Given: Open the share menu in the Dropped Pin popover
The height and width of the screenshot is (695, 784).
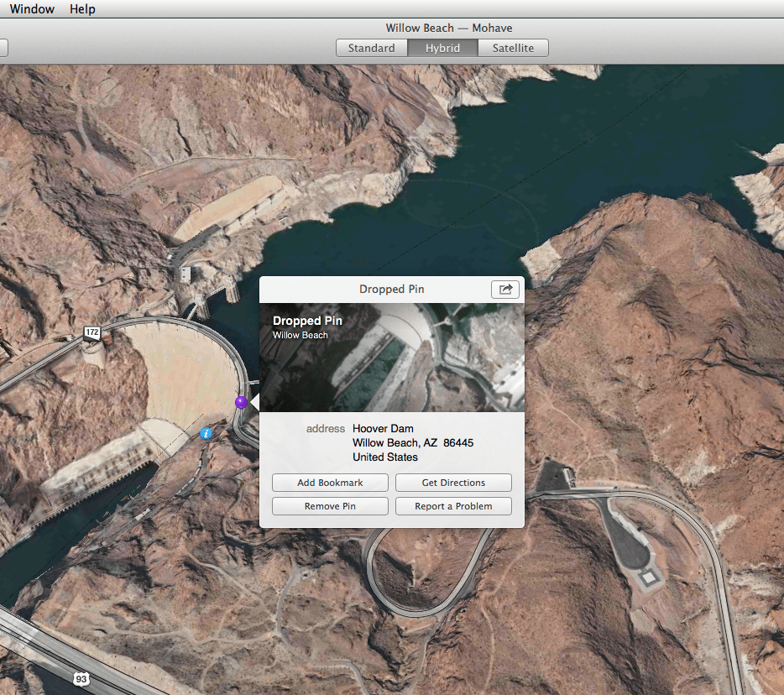Looking at the screenshot, I should (504, 289).
